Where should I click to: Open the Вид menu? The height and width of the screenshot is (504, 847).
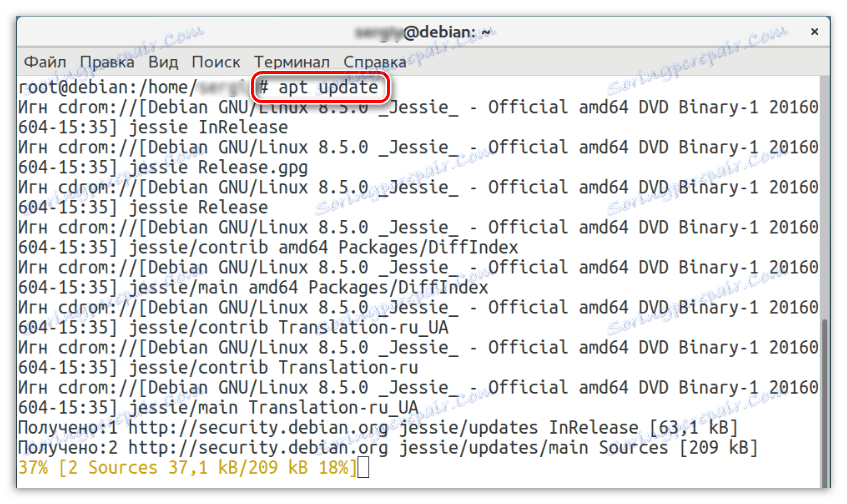pyautogui.click(x=162, y=61)
